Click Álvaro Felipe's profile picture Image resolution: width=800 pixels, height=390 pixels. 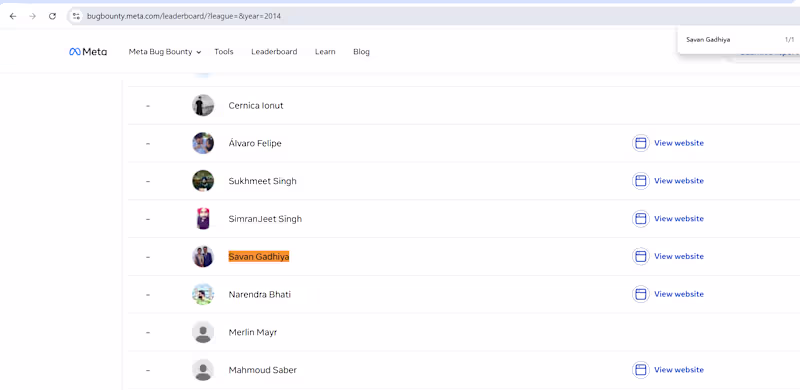pyautogui.click(x=203, y=143)
